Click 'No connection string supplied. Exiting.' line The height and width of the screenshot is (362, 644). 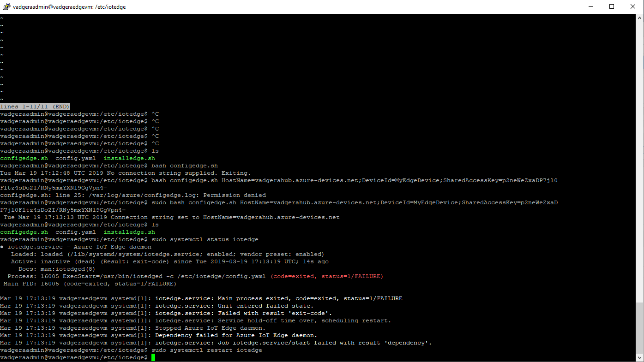click(x=126, y=173)
